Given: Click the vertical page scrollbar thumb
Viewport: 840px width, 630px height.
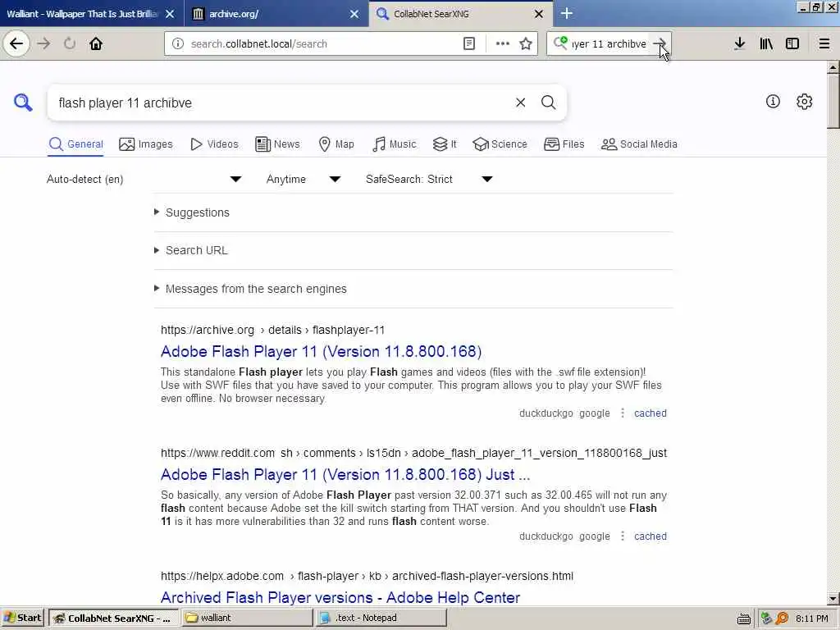Looking at the screenshot, I should pyautogui.click(x=833, y=101).
